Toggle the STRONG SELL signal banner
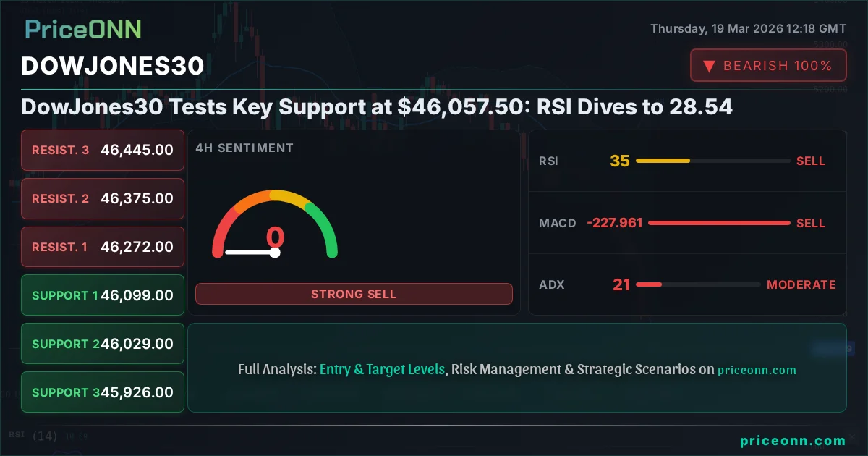Viewport: 868px width, 456px height. point(354,294)
